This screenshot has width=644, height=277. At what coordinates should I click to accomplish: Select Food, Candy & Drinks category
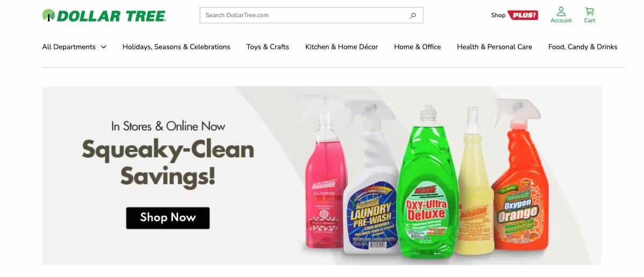point(582,47)
